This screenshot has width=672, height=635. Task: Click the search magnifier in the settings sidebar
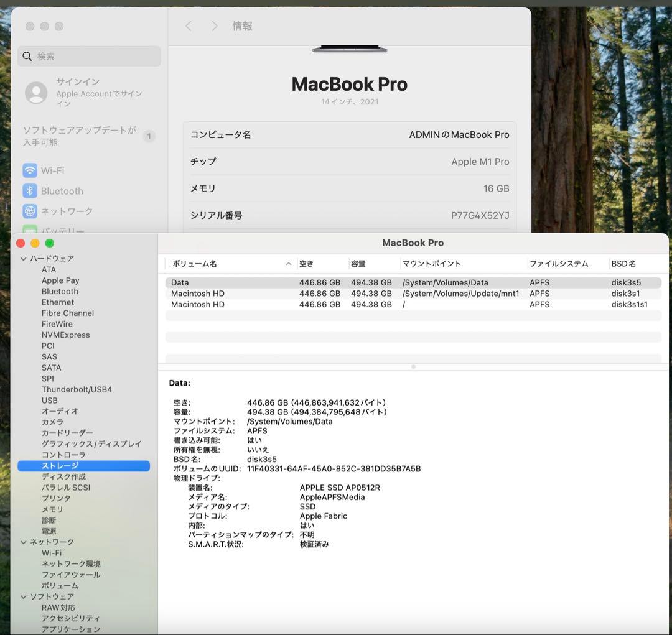point(27,56)
